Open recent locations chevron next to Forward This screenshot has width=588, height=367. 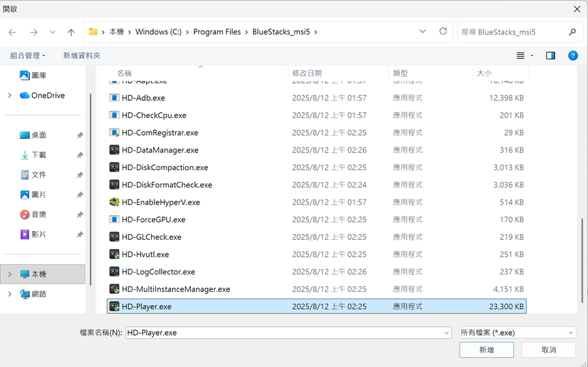(x=53, y=32)
